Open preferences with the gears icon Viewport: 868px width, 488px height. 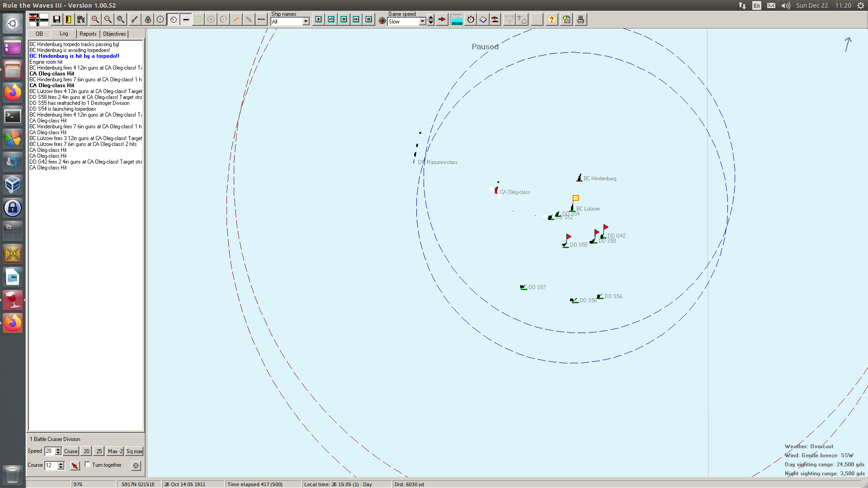click(x=81, y=19)
